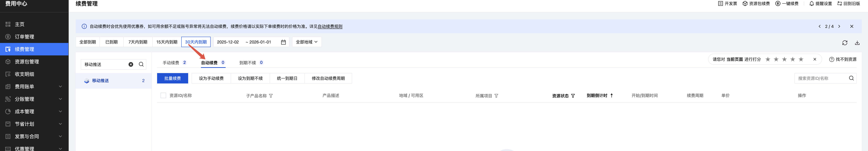Click the 提醒设置 bell icon
Screen dimensions: 868x151
811,4
